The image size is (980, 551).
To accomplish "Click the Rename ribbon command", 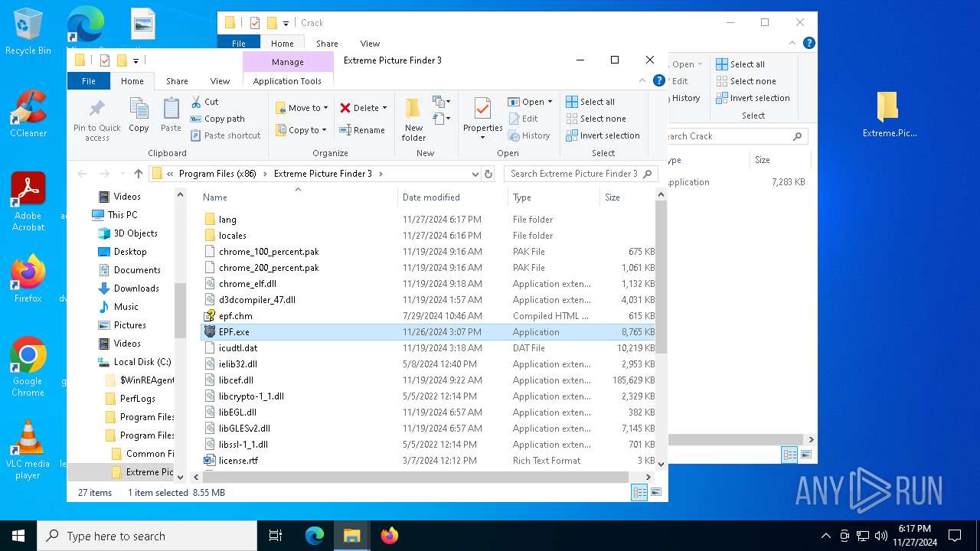I will point(362,130).
